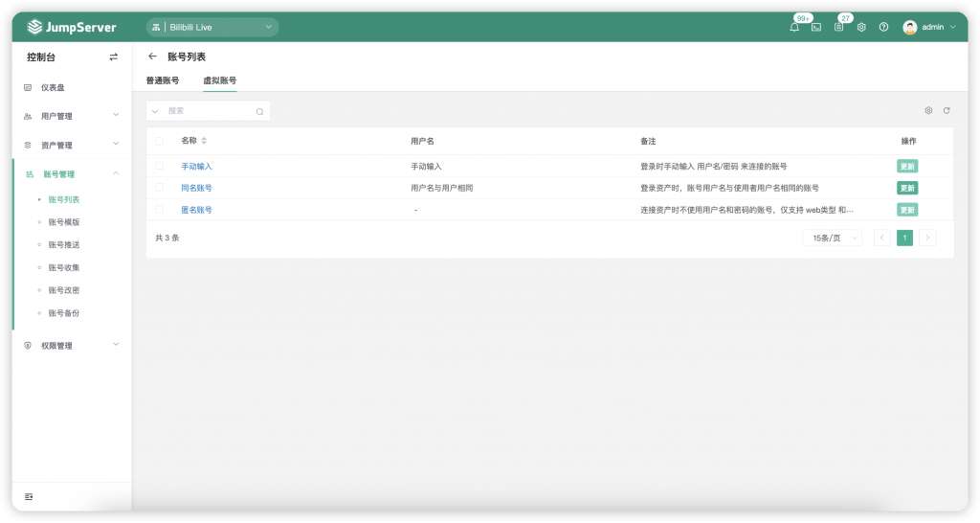Image resolution: width=980 pixels, height=523 pixels.
Task: Sort by the 名称 column sort arrows
Action: pos(204,141)
